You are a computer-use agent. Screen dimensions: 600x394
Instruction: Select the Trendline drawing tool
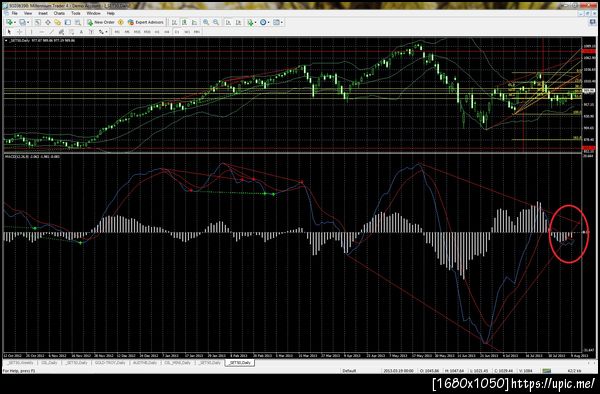(x=52, y=32)
